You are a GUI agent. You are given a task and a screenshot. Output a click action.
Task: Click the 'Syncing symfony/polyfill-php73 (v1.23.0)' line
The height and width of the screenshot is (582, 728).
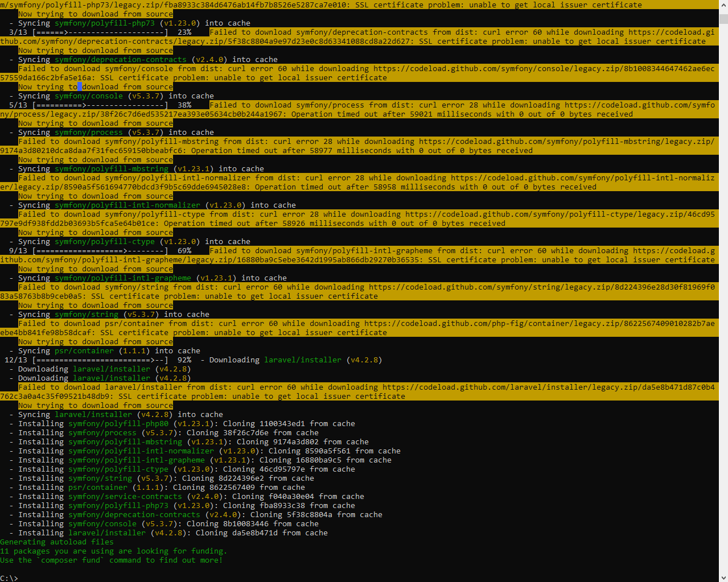click(130, 23)
